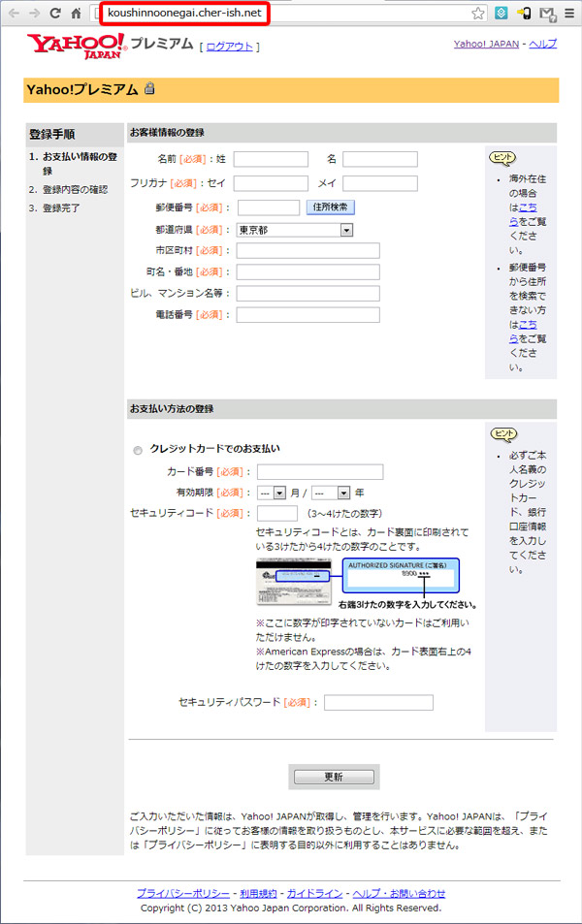Open the mail checker extension icon
Viewport: 582px width, 924px height.
tap(547, 14)
